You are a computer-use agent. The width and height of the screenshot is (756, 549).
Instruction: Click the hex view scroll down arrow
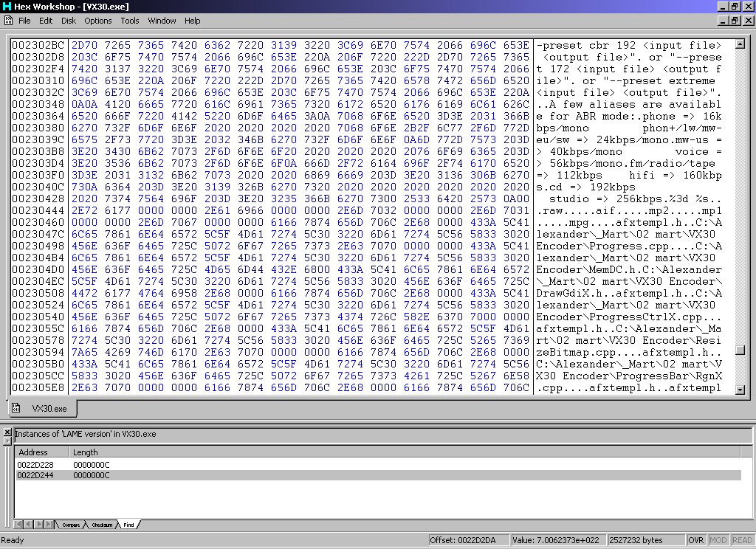[740, 390]
